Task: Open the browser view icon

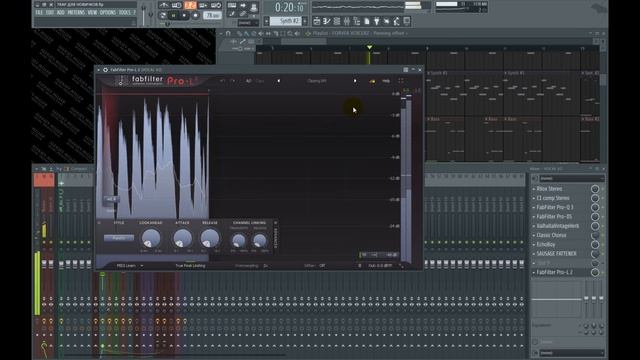Action: click(356, 21)
